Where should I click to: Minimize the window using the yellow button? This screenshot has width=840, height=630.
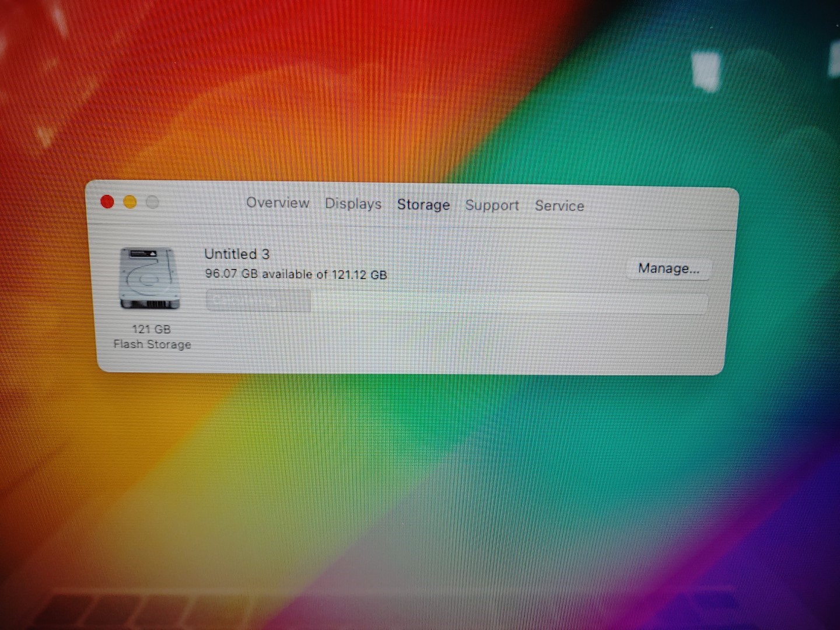click(130, 202)
